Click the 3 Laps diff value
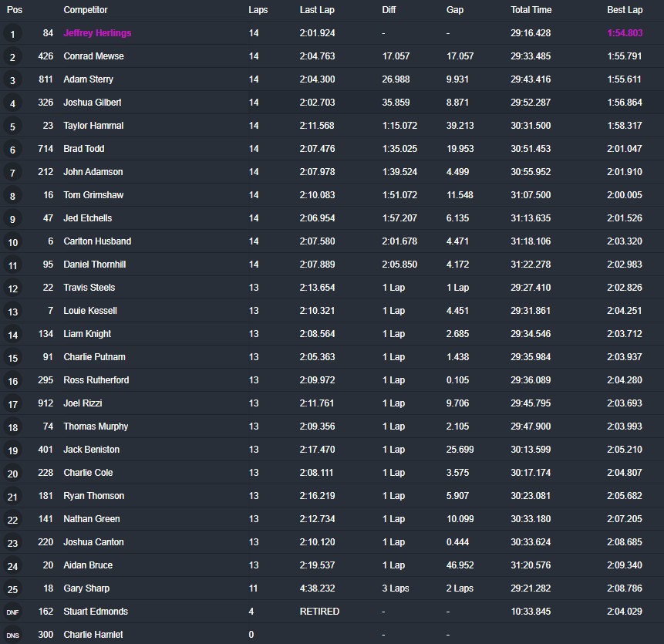This screenshot has height=644, width=664. click(396, 588)
